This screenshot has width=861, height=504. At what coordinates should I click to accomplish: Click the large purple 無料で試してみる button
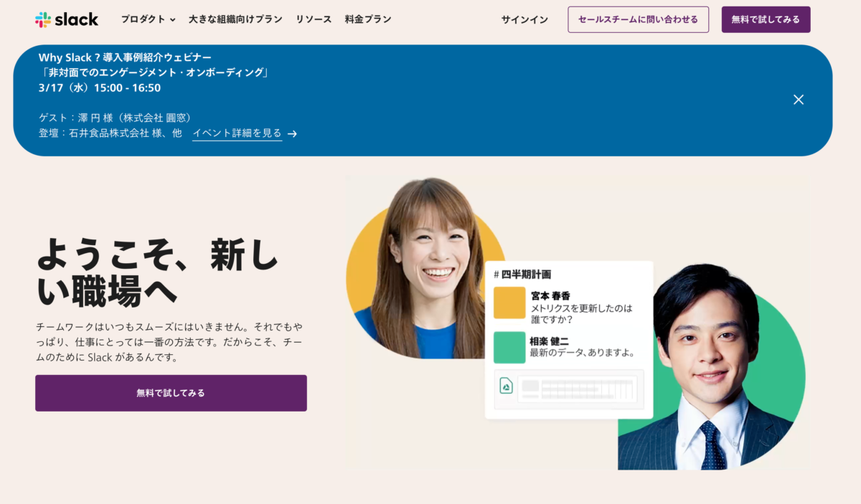pos(171,393)
